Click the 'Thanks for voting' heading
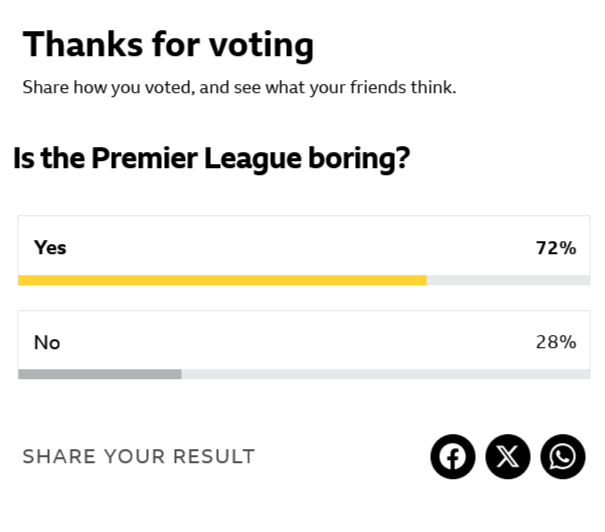605x532 pixels. [x=168, y=46]
